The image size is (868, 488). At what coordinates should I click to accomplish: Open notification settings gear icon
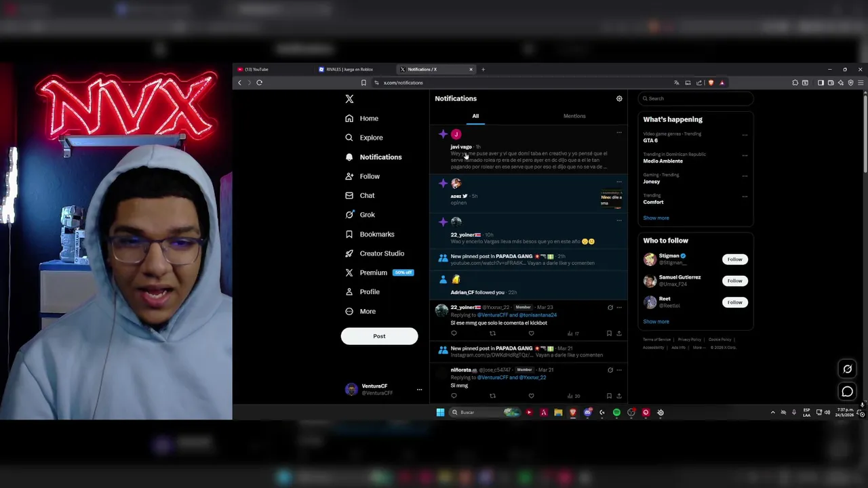[619, 99]
